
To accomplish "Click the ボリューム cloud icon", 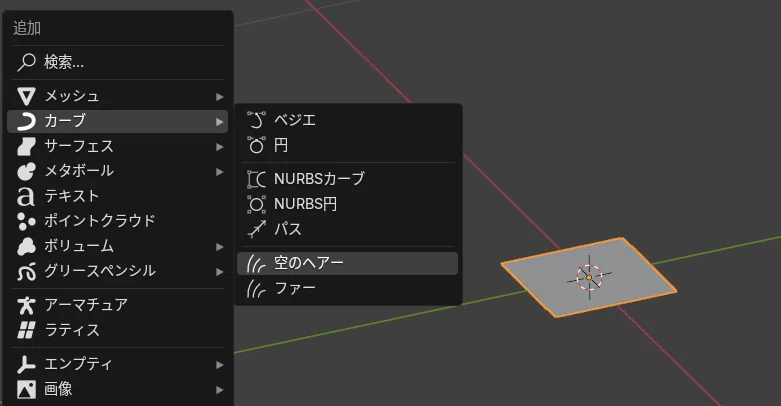I will coord(26,247).
